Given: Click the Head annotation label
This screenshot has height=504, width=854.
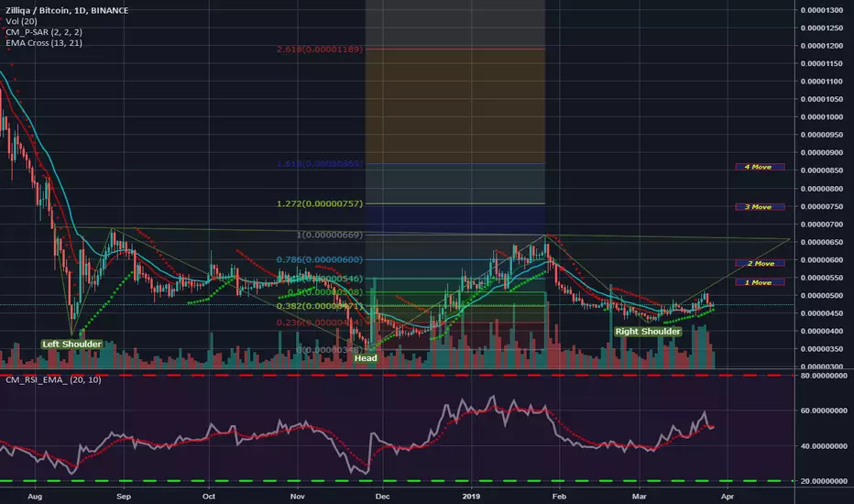Looking at the screenshot, I should [366, 358].
